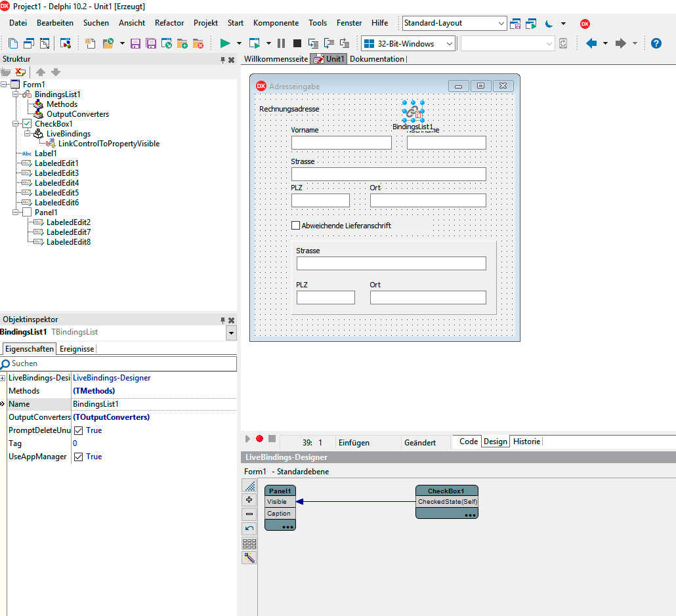Click Add file to project icon
Image resolution: width=676 pixels, height=616 pixels.
[x=182, y=43]
